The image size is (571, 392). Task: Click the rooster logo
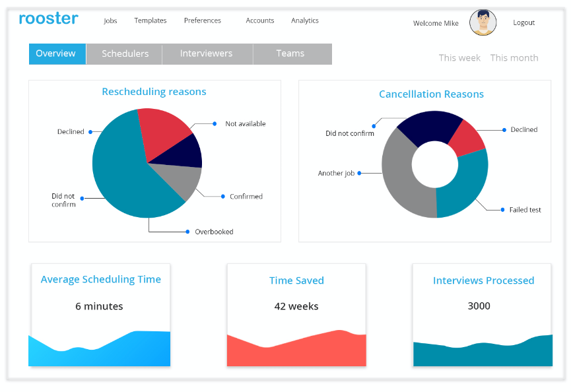pos(48,18)
